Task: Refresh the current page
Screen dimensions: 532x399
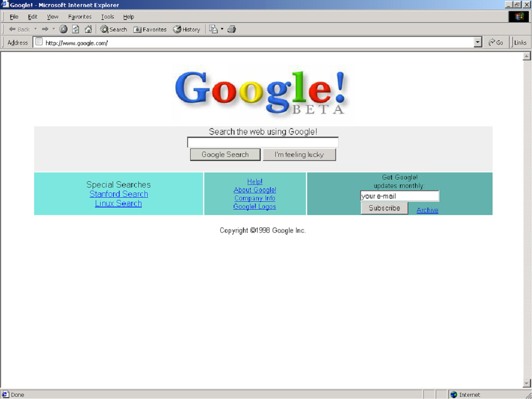Action: click(76, 29)
